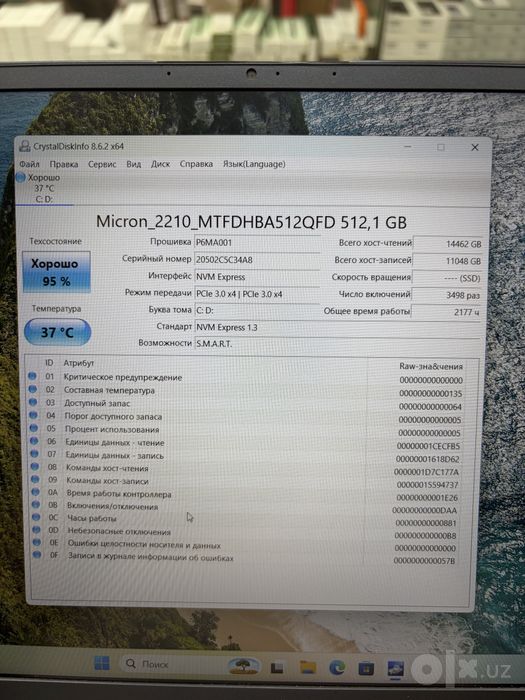Screen dimensions: 525x700
Task: Click the 37 °C temperature button
Action: (58, 332)
